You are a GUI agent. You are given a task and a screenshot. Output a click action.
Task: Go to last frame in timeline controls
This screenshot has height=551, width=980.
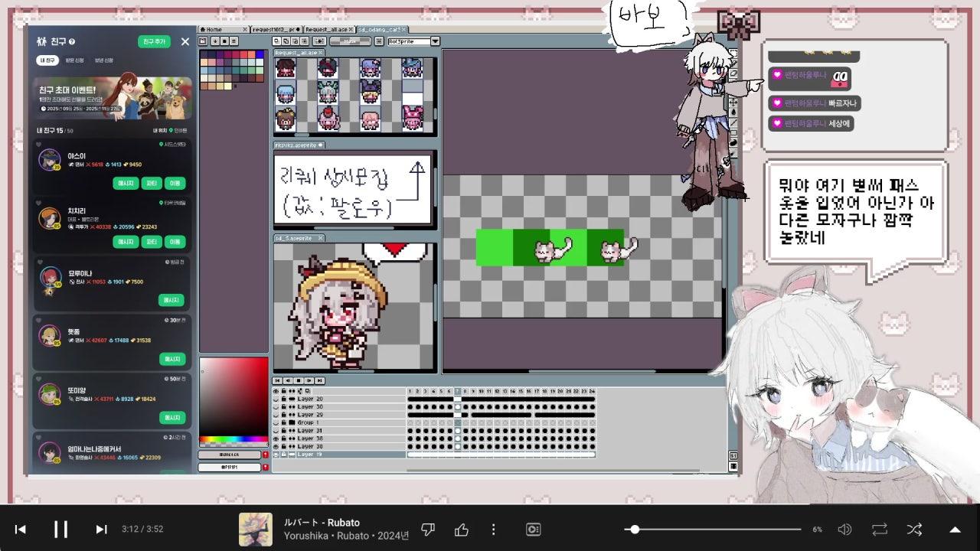[320, 380]
